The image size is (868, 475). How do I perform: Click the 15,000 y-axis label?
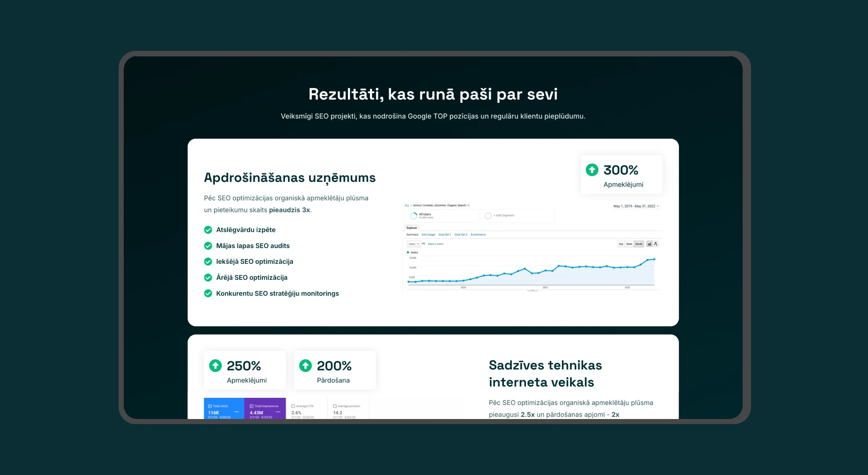(412, 258)
